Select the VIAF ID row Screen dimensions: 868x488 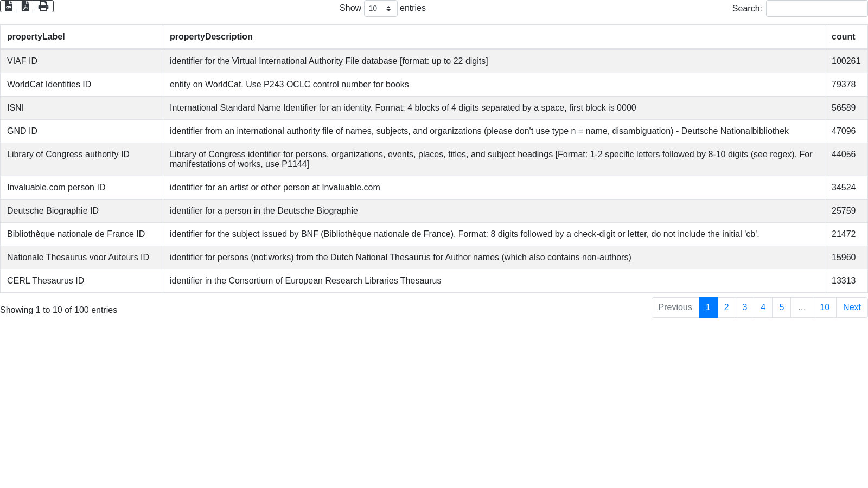coord(22,61)
